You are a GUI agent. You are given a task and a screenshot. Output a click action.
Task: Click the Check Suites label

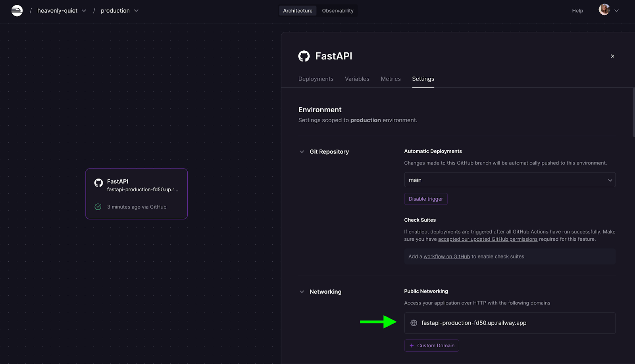click(x=420, y=220)
